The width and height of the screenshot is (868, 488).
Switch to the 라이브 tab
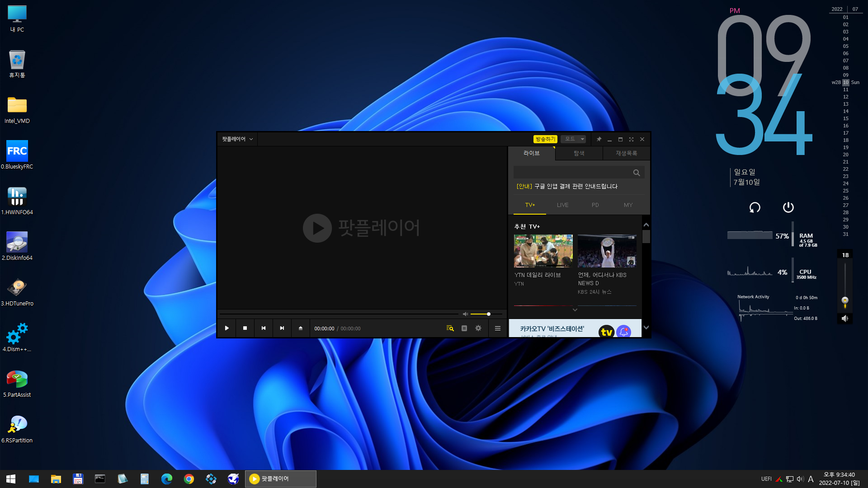[532, 153]
